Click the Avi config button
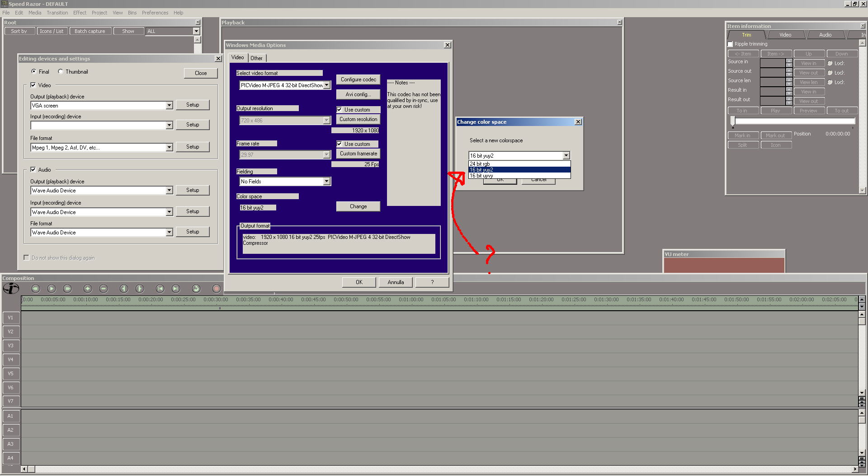The image size is (868, 476). coord(358,94)
